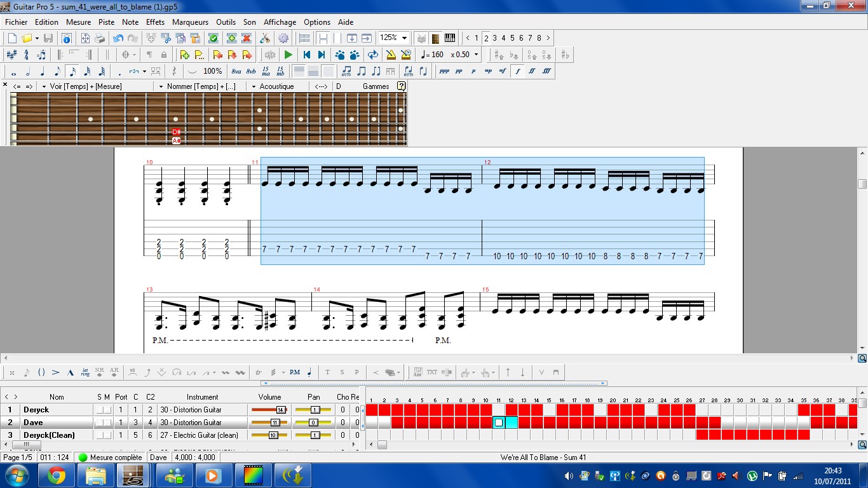Viewport: 868px width, 488px height.
Task: Click bar 11 cell in Dave row
Action: (x=499, y=423)
